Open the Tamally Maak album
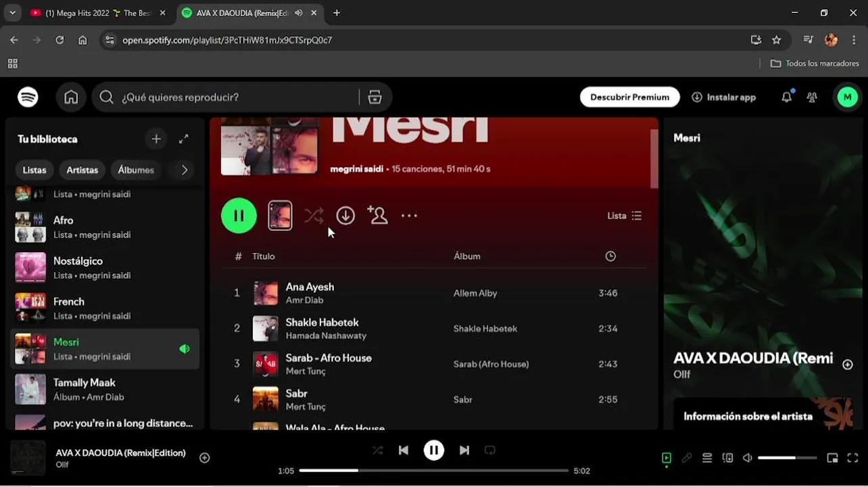Image resolution: width=868 pixels, height=487 pixels. pyautogui.click(x=105, y=390)
